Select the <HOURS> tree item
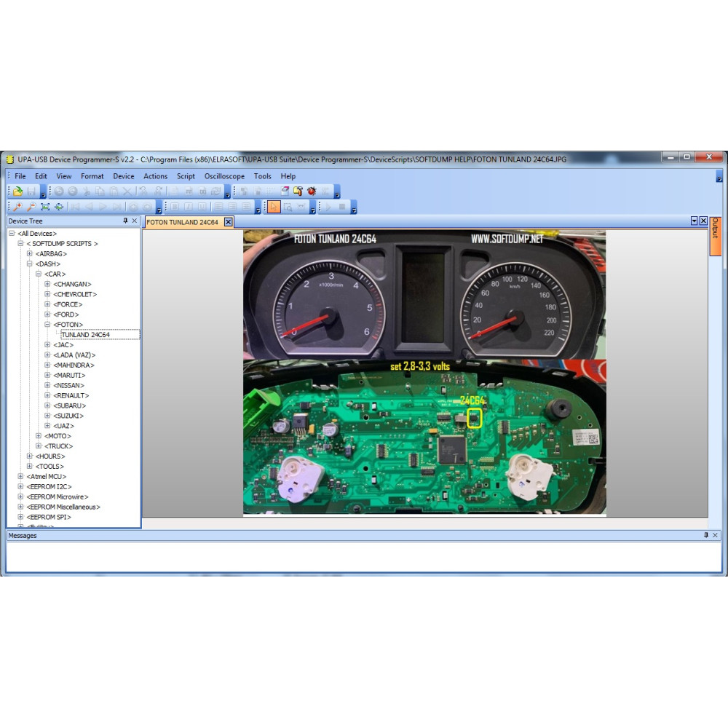The height and width of the screenshot is (728, 728). (x=50, y=456)
